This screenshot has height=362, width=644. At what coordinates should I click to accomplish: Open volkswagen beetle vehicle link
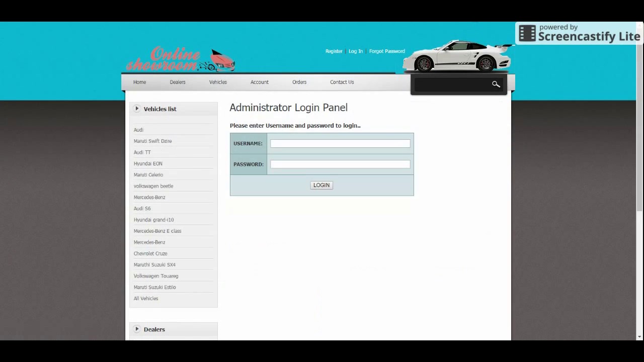coord(153,186)
